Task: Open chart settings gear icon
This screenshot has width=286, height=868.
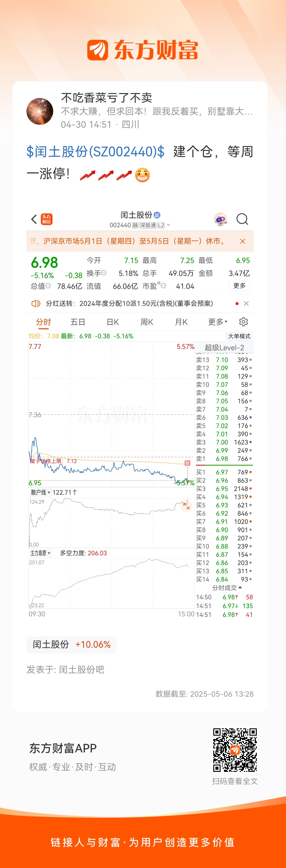Action: pos(243,322)
